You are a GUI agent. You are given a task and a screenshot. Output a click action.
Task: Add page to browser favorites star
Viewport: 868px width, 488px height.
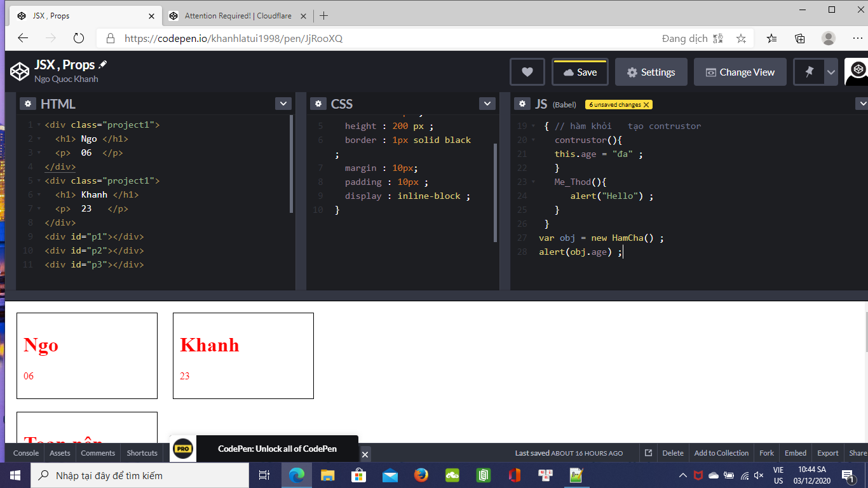741,38
